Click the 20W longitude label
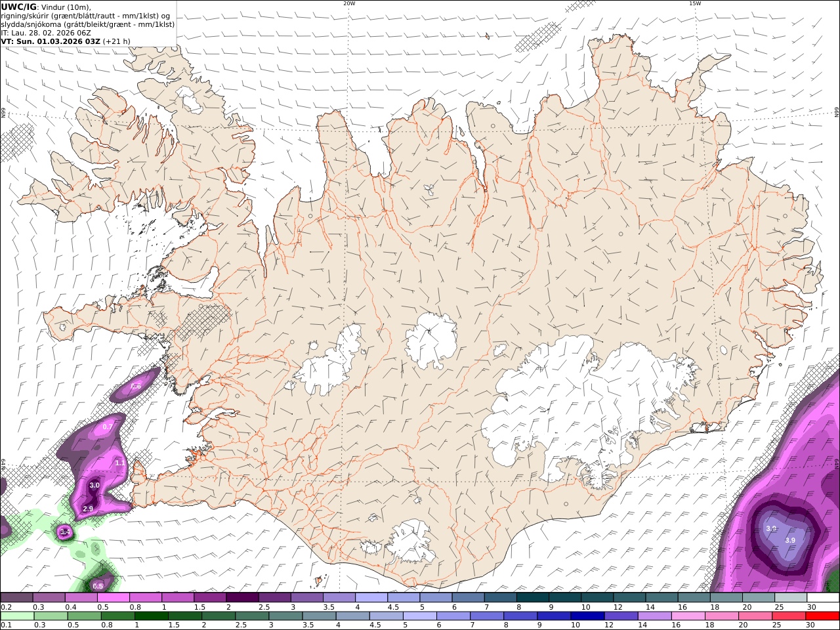This screenshot has height=630, width=840. point(349,3)
